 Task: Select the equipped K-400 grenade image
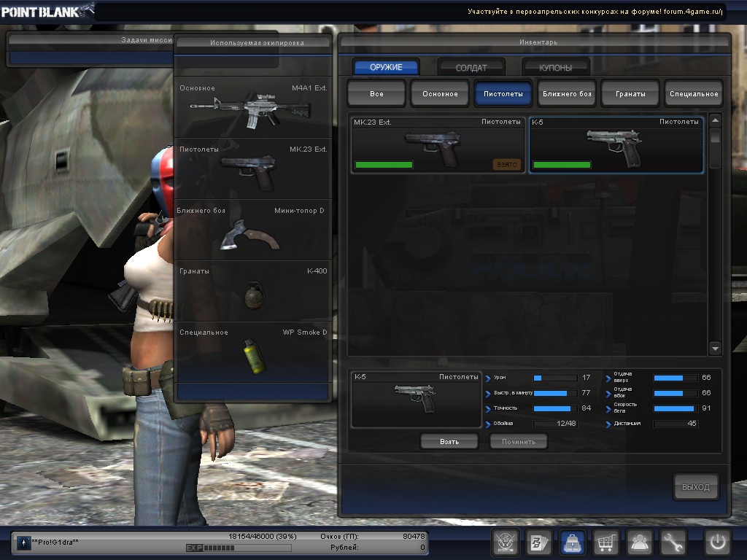[254, 295]
